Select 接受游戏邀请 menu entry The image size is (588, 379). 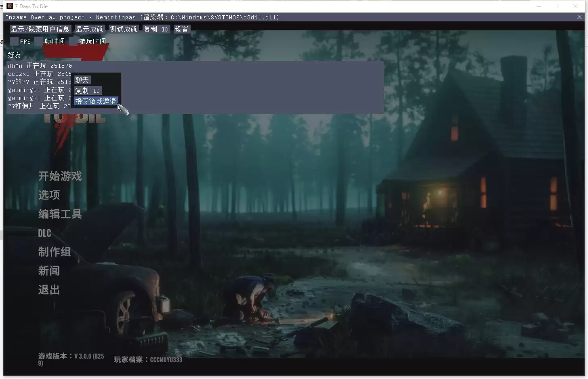click(96, 101)
